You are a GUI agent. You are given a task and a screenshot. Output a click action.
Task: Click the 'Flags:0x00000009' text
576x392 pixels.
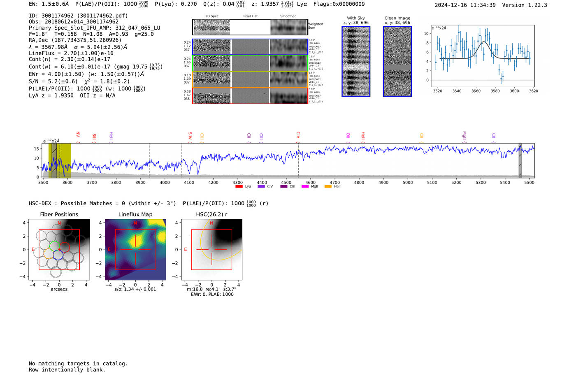coord(339,4)
